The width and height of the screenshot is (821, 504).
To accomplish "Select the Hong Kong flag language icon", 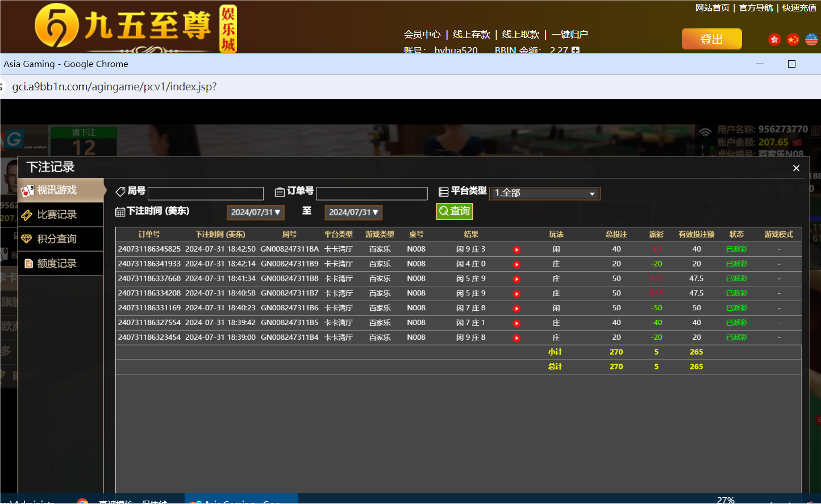I will (x=774, y=39).
